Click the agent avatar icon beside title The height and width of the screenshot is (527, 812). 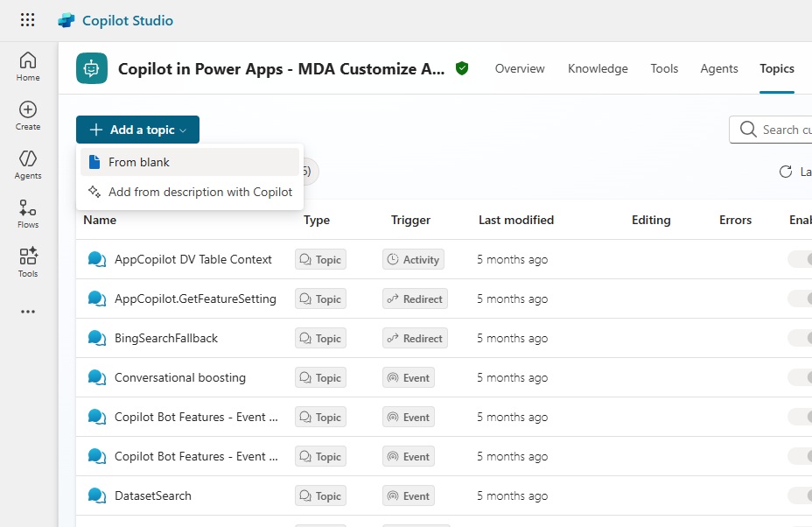click(92, 68)
